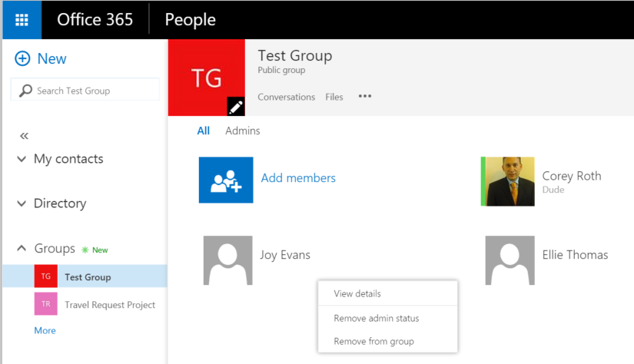Open the Conversations link
Screen dimensions: 634x364
pyautogui.click(x=287, y=97)
